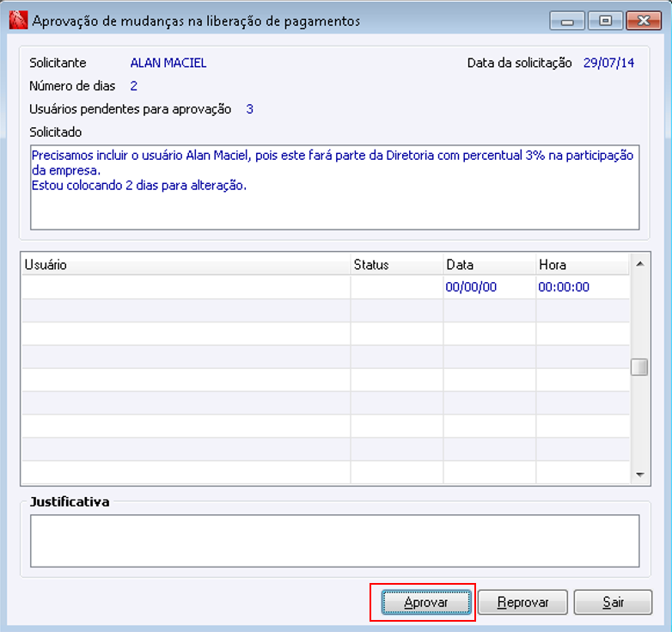Minimize the approval window

(567, 21)
